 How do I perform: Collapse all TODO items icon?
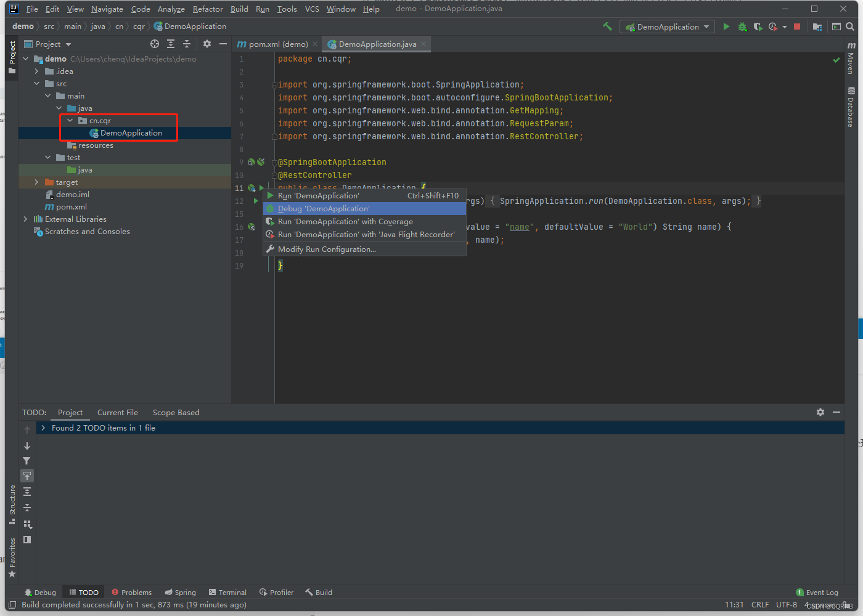tap(27, 508)
